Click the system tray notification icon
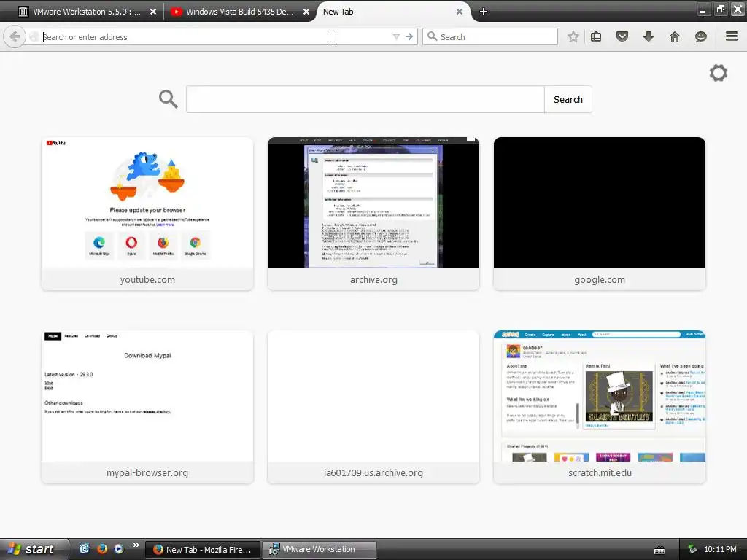Image resolution: width=747 pixels, height=560 pixels. (692, 549)
